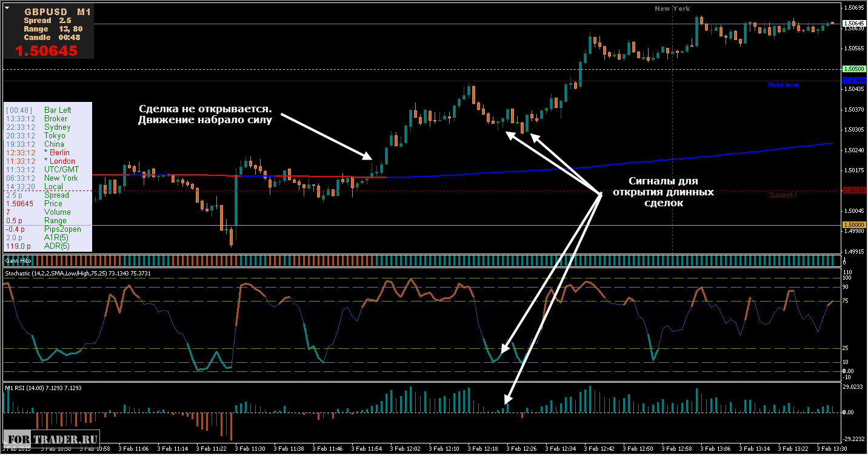
Task: Click the 3 Feb 13:30 time label
Action: [x=832, y=449]
